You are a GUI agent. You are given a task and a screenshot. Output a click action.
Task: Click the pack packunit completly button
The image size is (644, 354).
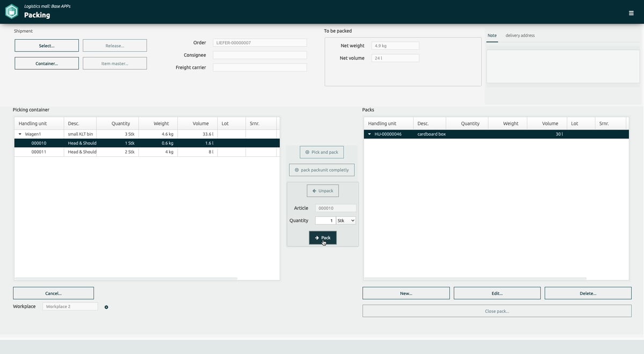coord(321,170)
